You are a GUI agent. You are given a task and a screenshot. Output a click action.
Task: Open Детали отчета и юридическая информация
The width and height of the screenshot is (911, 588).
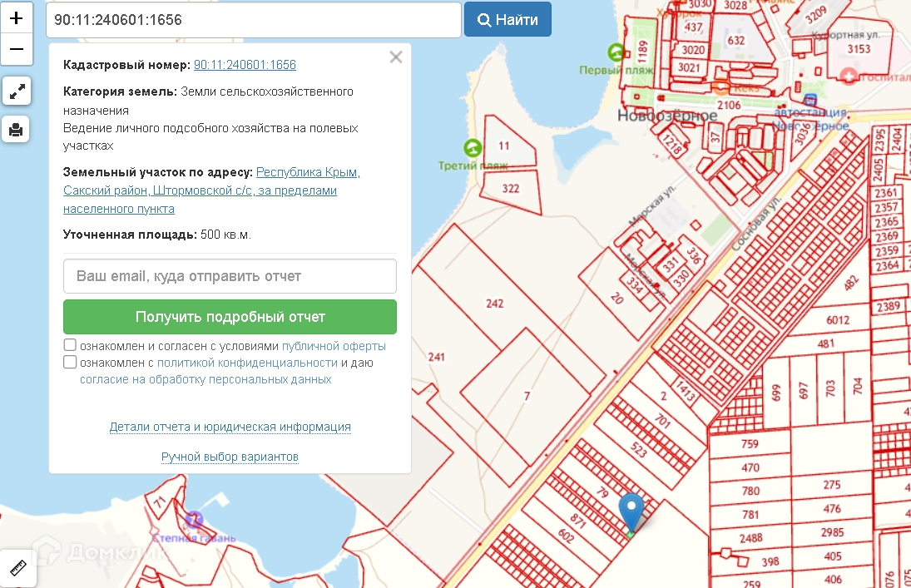[230, 427]
